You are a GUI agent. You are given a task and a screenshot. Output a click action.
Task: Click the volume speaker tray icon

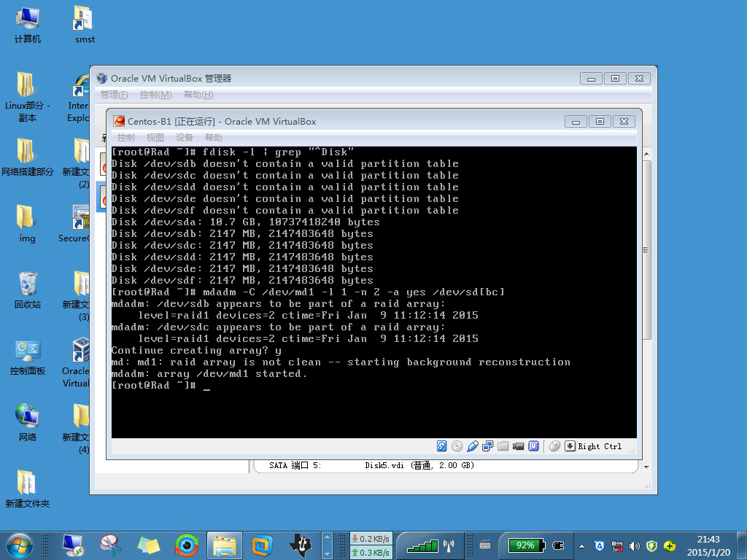coord(634,546)
